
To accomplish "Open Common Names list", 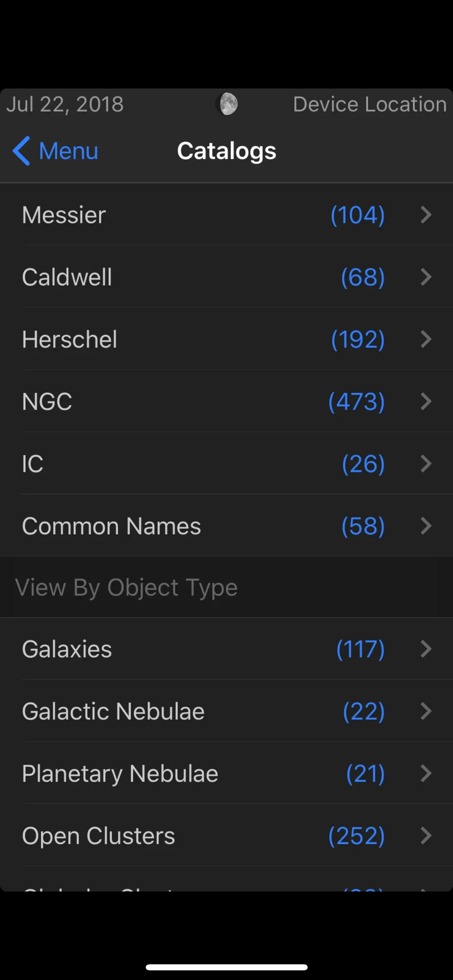I will point(112,526).
